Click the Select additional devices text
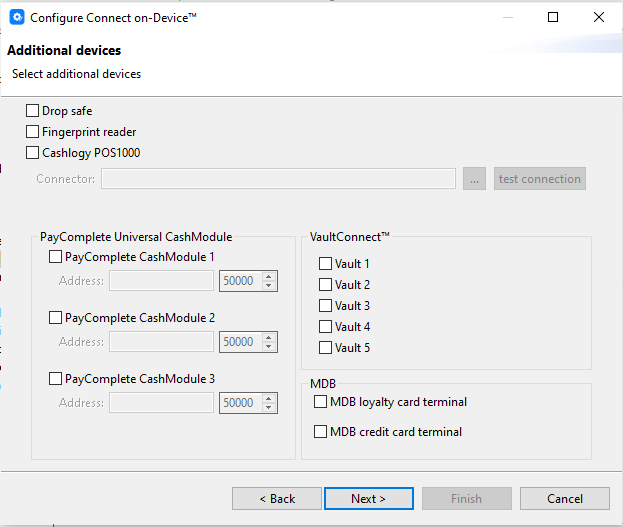 [76, 74]
